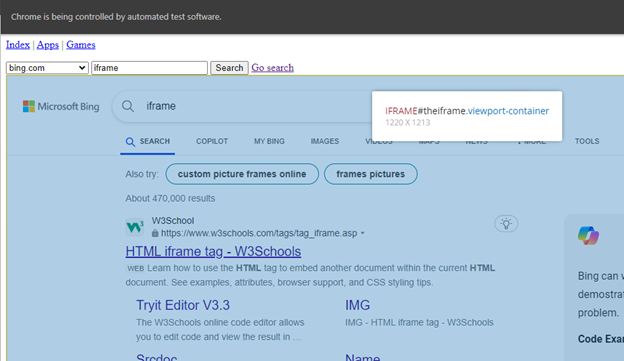Open the IMG sublink
Image resolution: width=624 pixels, height=361 pixels.
[357, 305]
